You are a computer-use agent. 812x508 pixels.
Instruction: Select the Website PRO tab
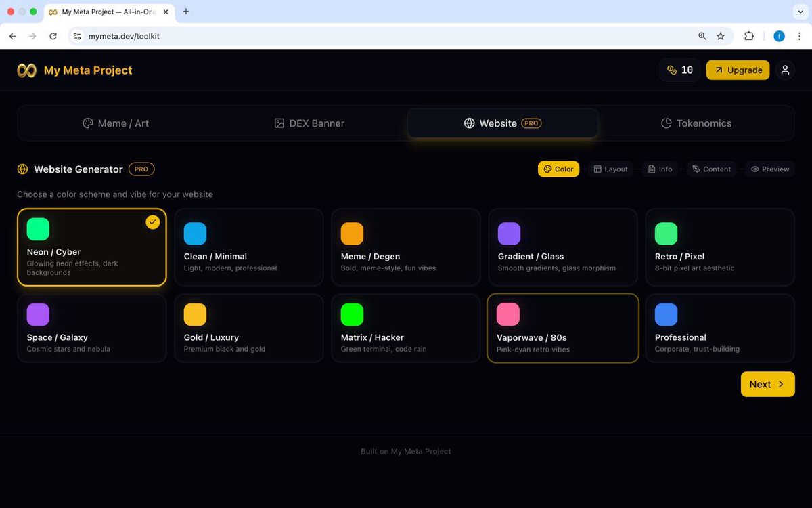[x=502, y=123]
